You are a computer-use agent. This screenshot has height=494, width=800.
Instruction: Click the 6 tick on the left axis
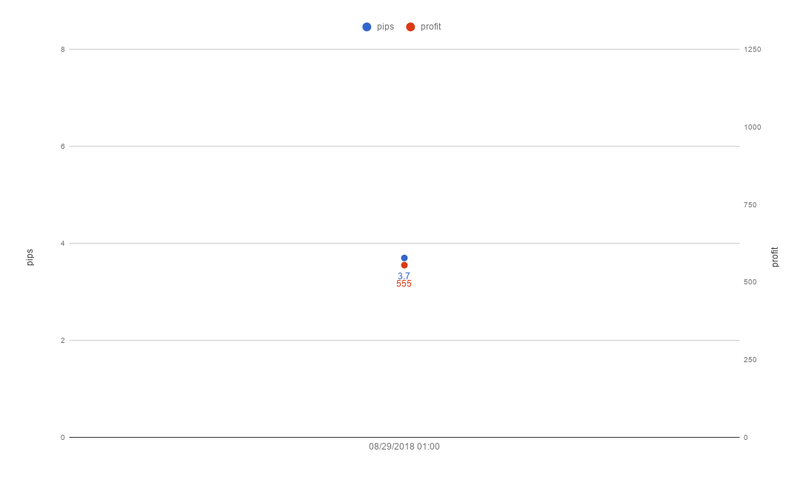coord(63,146)
